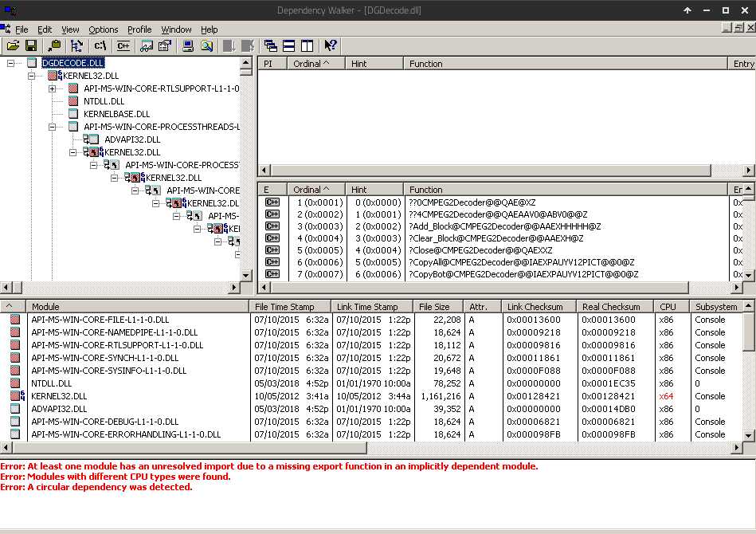The width and height of the screenshot is (756, 534).
Task: Toggle the Auto Expand toolbar button
Action: click(x=77, y=46)
